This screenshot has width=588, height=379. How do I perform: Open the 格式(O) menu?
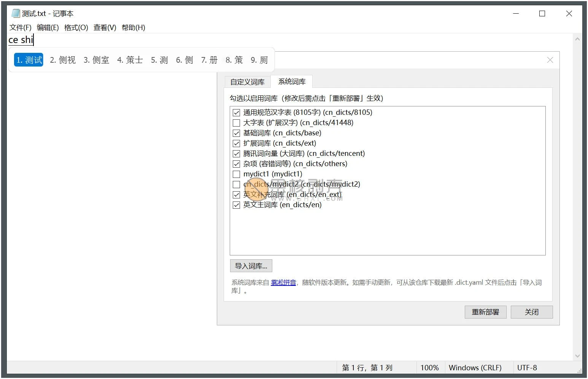pyautogui.click(x=76, y=27)
